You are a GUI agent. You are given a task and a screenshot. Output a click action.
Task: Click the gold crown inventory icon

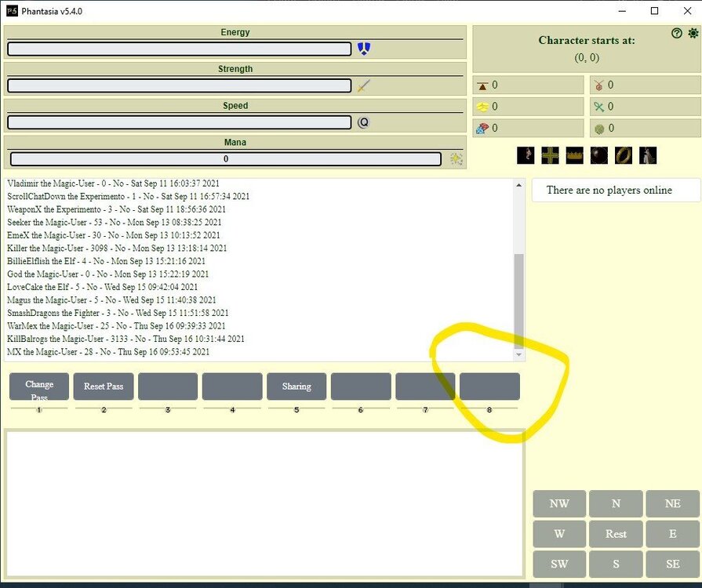click(574, 155)
